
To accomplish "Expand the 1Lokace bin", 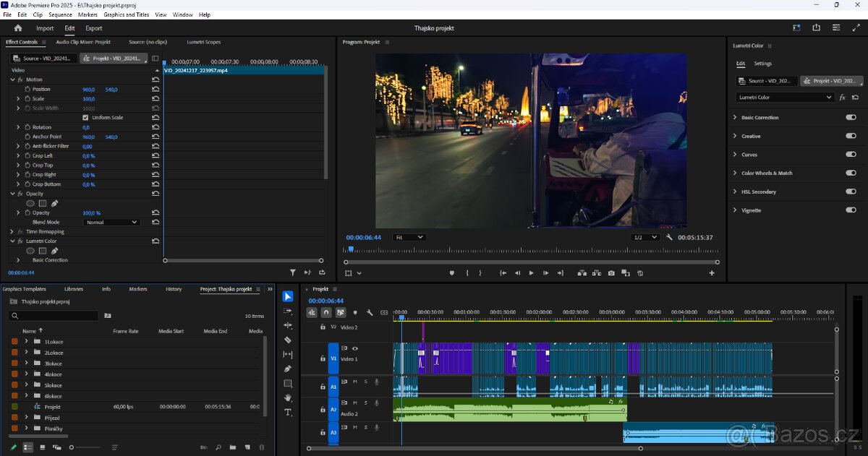I will [27, 341].
